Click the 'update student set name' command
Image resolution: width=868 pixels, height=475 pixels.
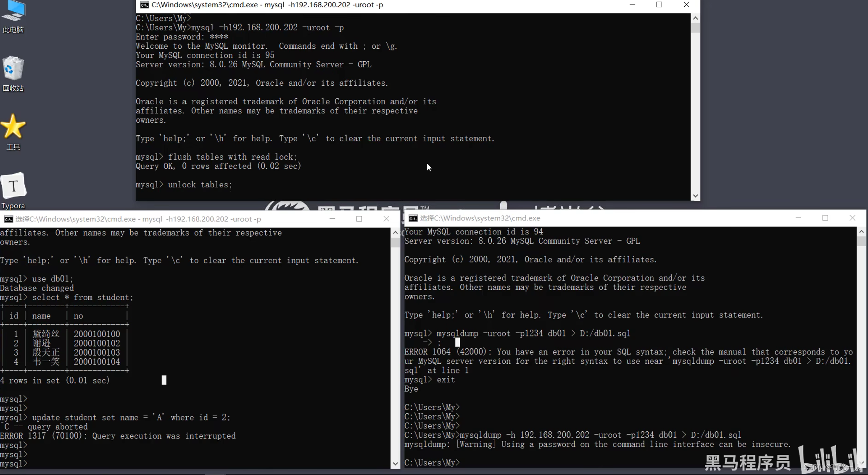coord(131,418)
